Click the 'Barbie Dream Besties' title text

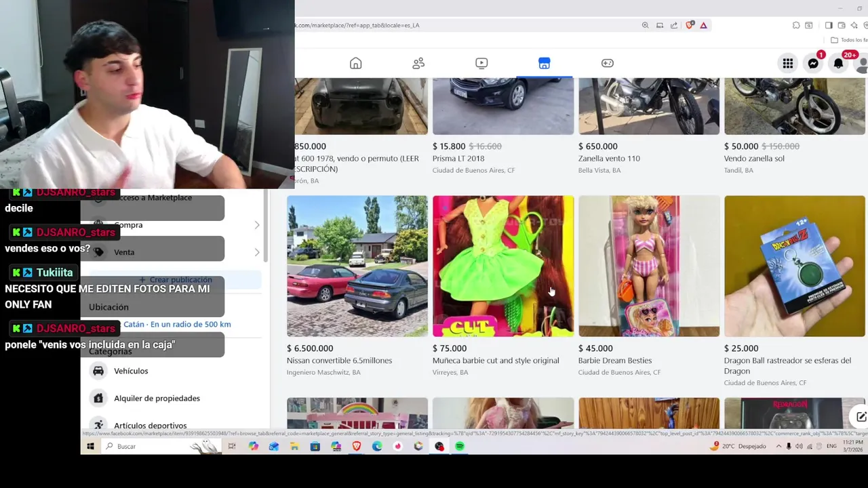tap(615, 361)
